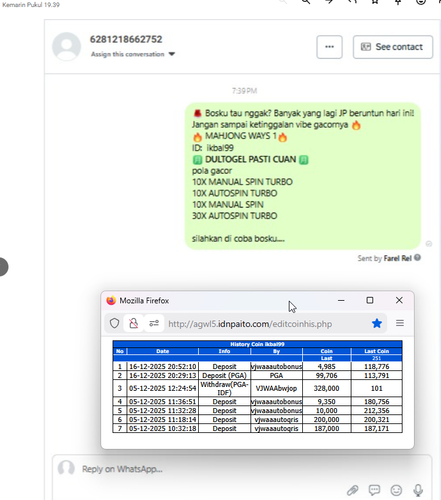Screen dimensions: 441x500
Task: Click the Firefox bookmark star icon
Action: [x=377, y=323]
